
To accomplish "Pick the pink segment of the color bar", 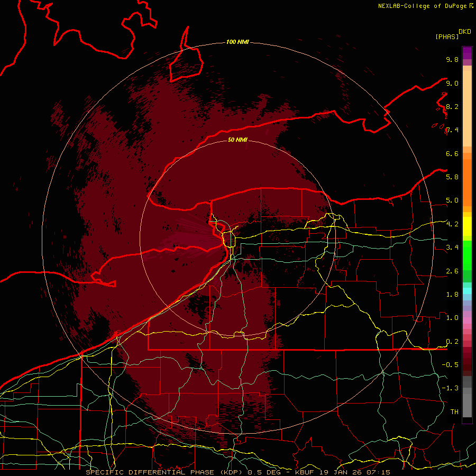I will tap(467, 321).
